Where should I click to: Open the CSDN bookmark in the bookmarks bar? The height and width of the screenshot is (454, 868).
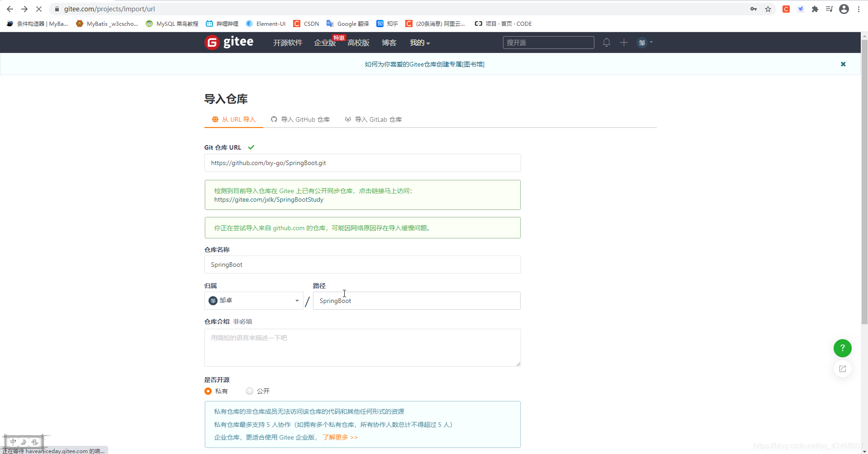click(306, 24)
